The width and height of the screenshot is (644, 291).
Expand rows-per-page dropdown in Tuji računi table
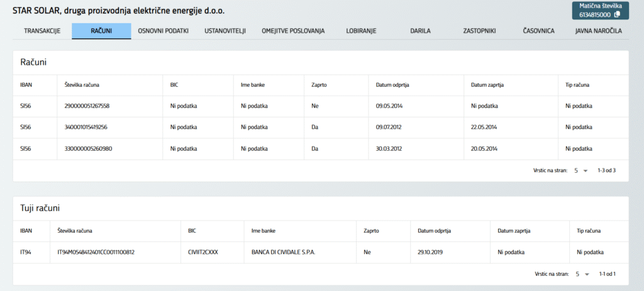(580, 274)
